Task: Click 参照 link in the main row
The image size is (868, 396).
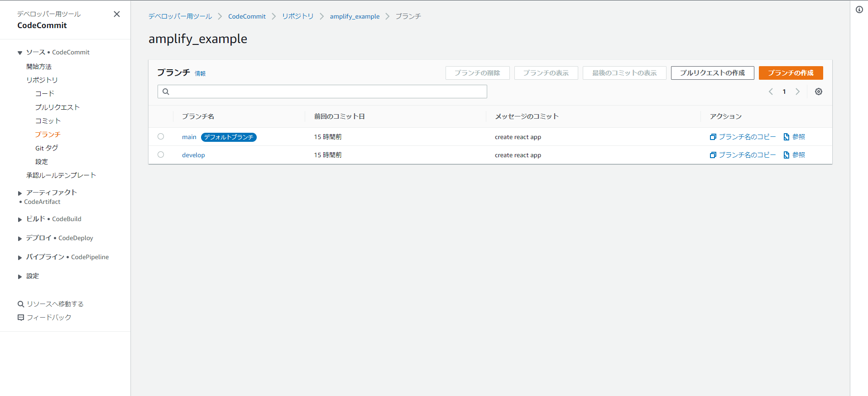Action: [x=799, y=137]
